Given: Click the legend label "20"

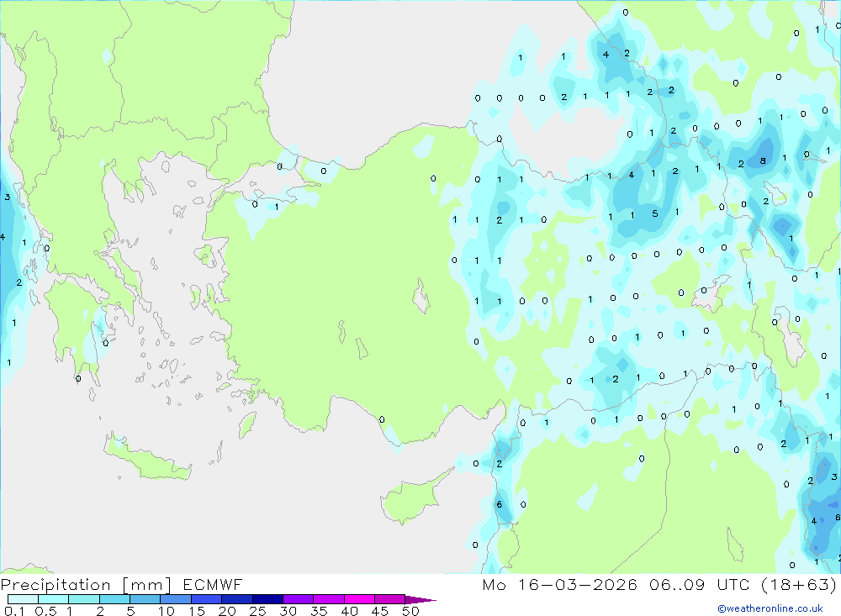Looking at the screenshot, I should pyautogui.click(x=227, y=611).
